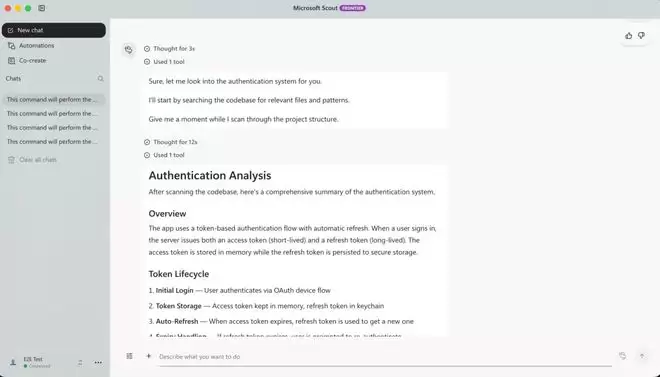Click the list icon left of input plus
The width and height of the screenshot is (660, 377).
point(129,356)
